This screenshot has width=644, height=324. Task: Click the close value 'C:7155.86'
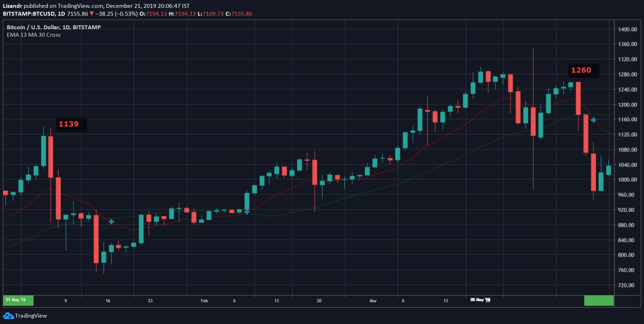239,14
